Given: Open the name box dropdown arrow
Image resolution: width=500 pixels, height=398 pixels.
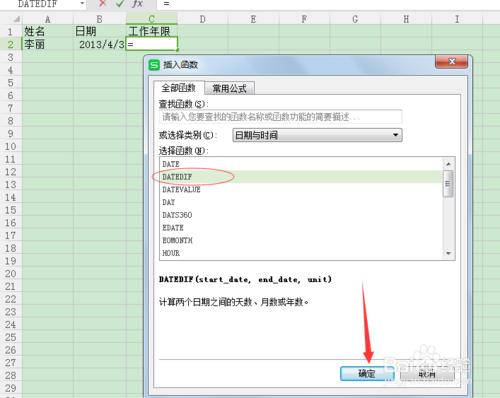Looking at the screenshot, I should [x=82, y=4].
